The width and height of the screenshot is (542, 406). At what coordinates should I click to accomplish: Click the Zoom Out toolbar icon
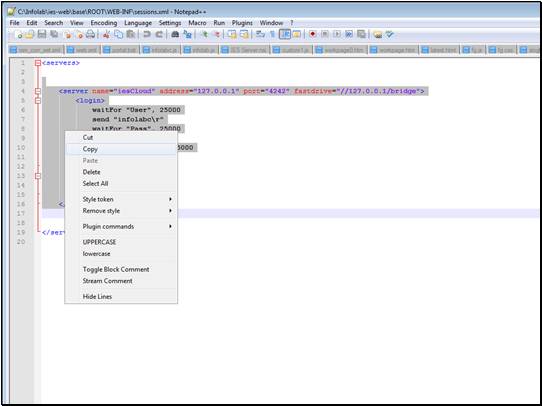[x=217, y=35]
